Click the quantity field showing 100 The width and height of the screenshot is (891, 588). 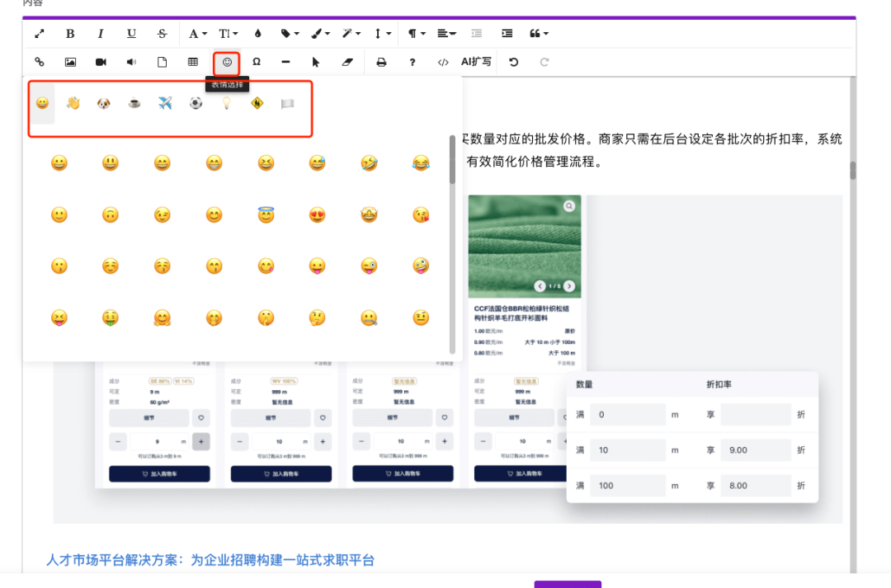tap(627, 486)
